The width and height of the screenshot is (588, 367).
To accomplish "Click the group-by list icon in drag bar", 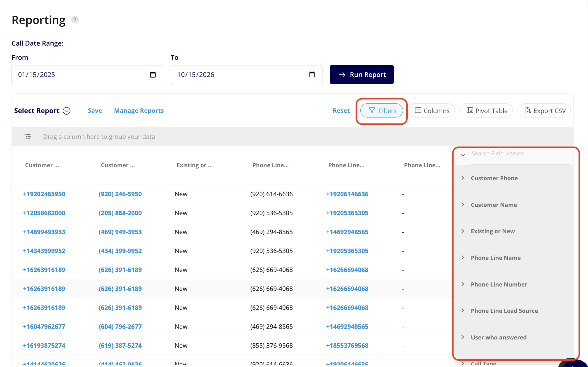I will click(28, 136).
